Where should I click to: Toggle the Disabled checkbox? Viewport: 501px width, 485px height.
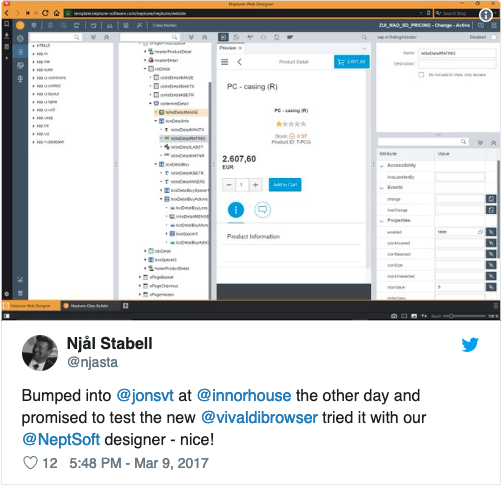(494, 37)
